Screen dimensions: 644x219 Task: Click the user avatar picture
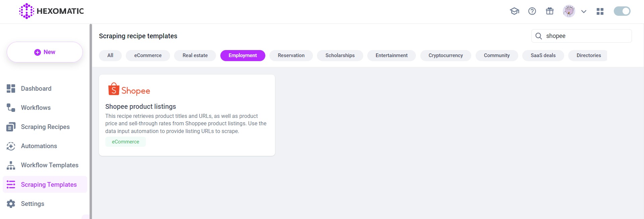click(569, 11)
